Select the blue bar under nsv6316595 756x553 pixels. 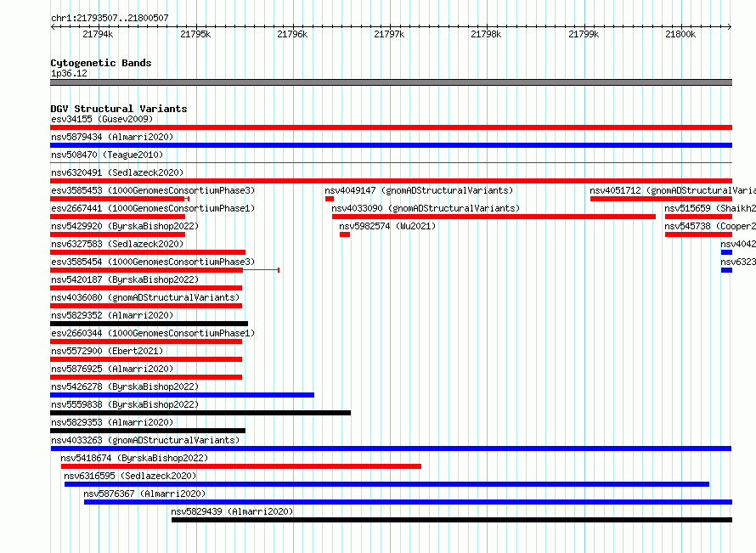tap(386, 484)
